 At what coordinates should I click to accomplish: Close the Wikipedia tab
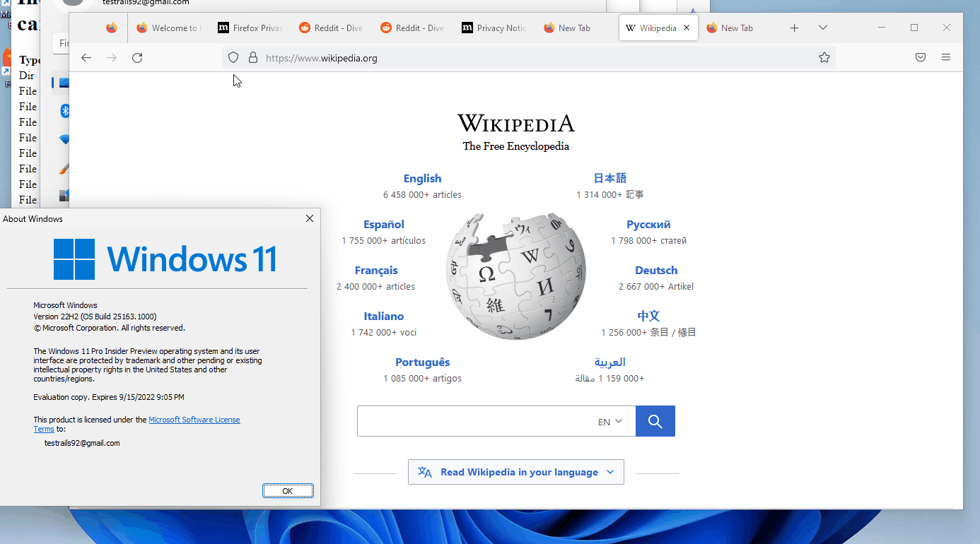pyautogui.click(x=686, y=28)
